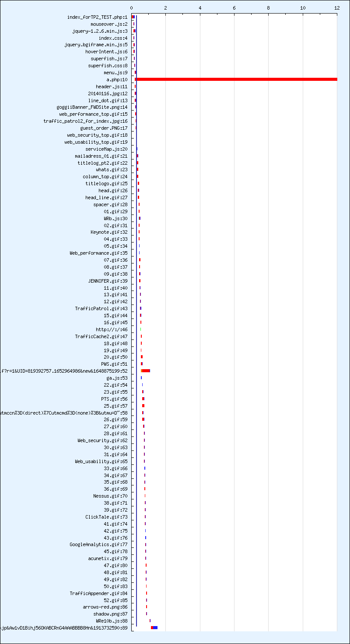Select TrafficAppender.gif:84 label

(x=99, y=593)
